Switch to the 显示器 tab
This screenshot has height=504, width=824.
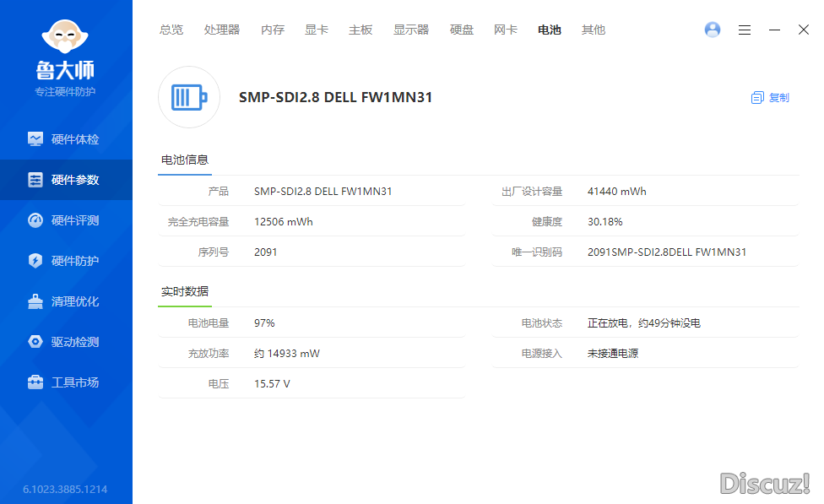tap(411, 30)
